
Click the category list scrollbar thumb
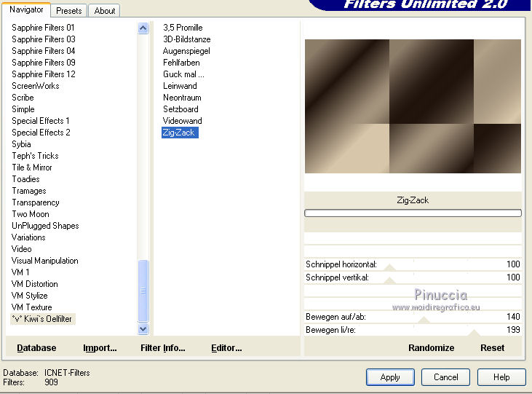143,291
